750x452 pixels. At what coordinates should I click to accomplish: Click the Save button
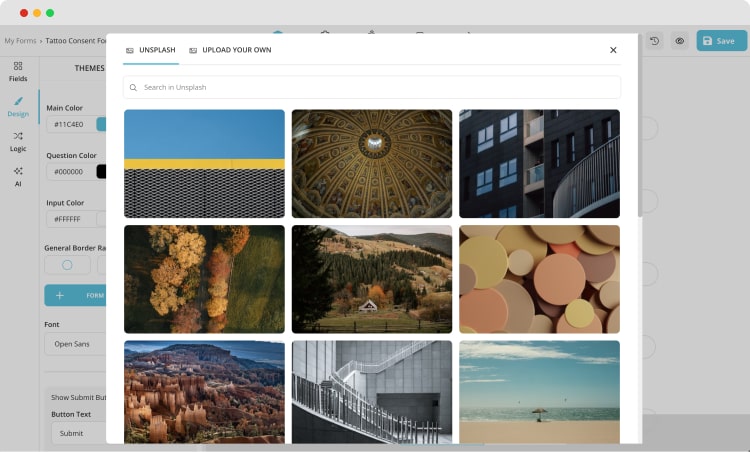(x=721, y=41)
